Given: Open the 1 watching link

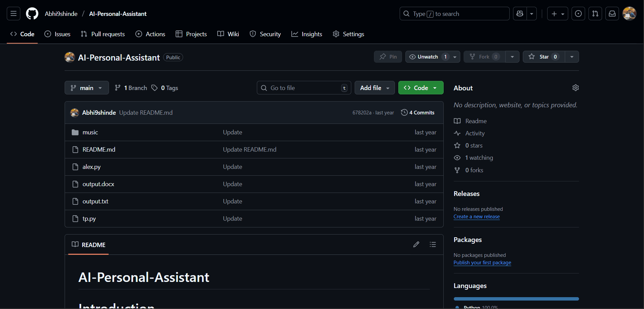Looking at the screenshot, I should point(473,158).
